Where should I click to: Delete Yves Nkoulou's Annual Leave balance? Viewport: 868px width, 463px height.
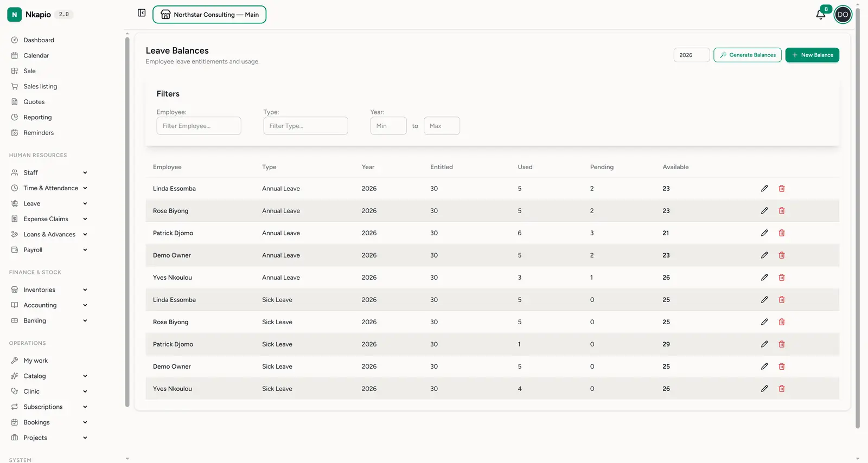pos(782,278)
